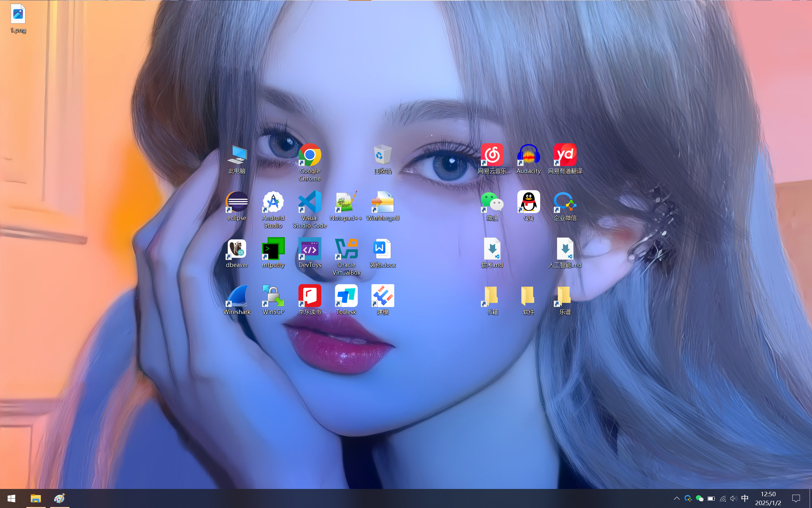Open 此电脑 (This PC) desktop icon

237,159
